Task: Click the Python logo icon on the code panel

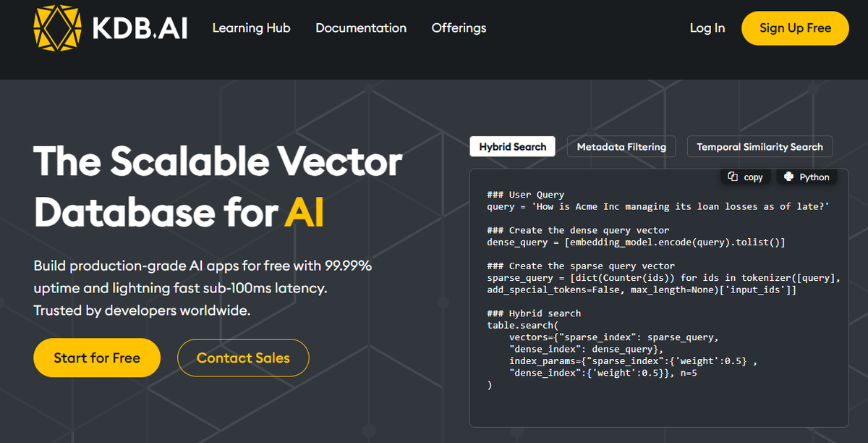Action: click(788, 177)
